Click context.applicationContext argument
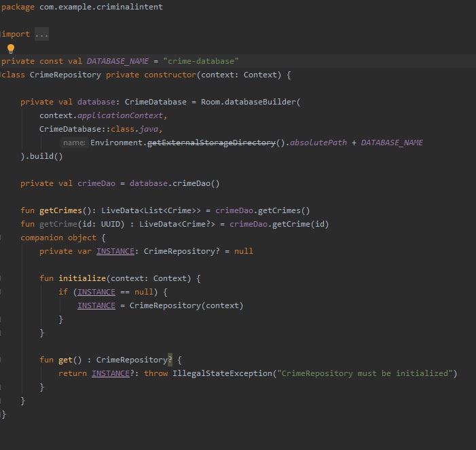Image resolution: width=476 pixels, height=450 pixels. 101,115
